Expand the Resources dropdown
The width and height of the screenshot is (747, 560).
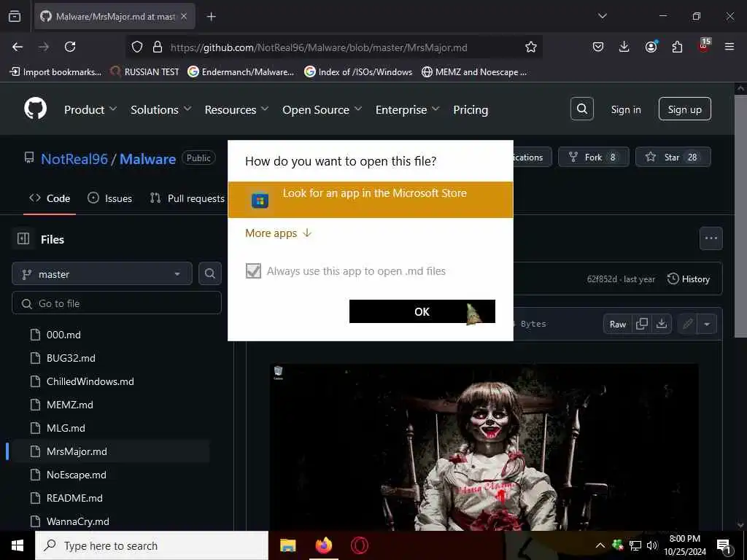[236, 109]
